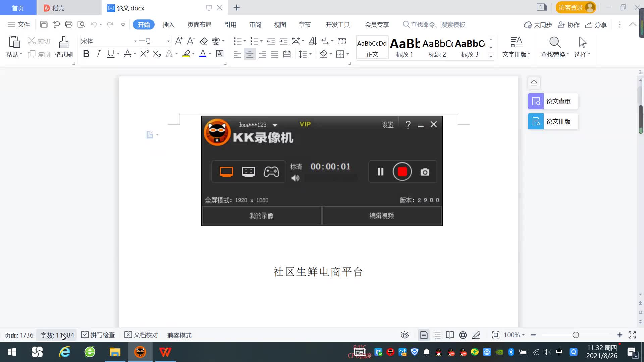
Task: Click 编辑视频 button in KK recorder
Action: point(382,216)
